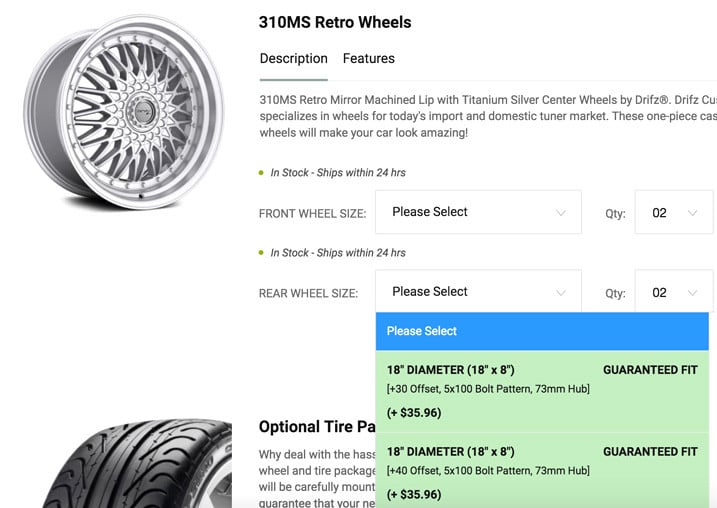
Task: Click Guaranteed Fit label on +40 Offset option
Action: 650,452
